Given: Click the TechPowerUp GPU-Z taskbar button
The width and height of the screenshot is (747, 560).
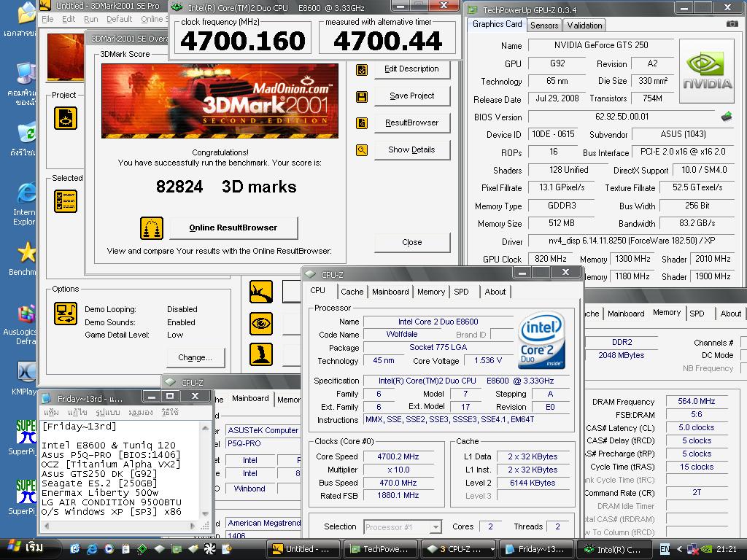Looking at the screenshot, I should pyautogui.click(x=381, y=549).
